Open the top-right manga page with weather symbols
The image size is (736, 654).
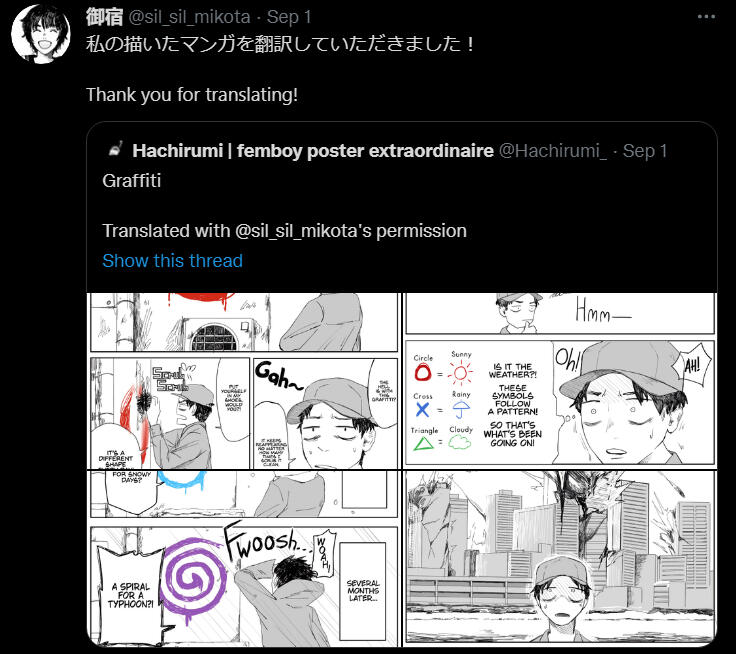click(560, 381)
